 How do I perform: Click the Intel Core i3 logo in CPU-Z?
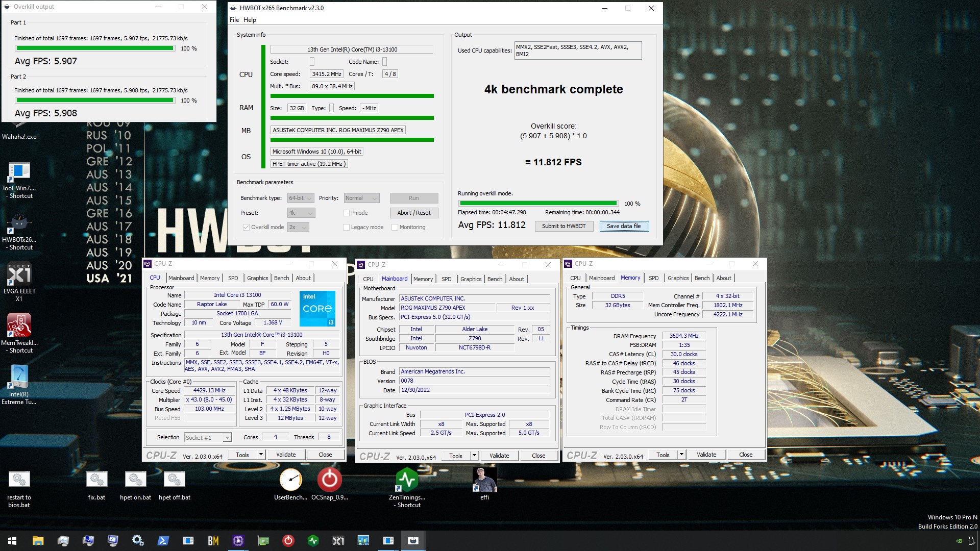click(317, 308)
